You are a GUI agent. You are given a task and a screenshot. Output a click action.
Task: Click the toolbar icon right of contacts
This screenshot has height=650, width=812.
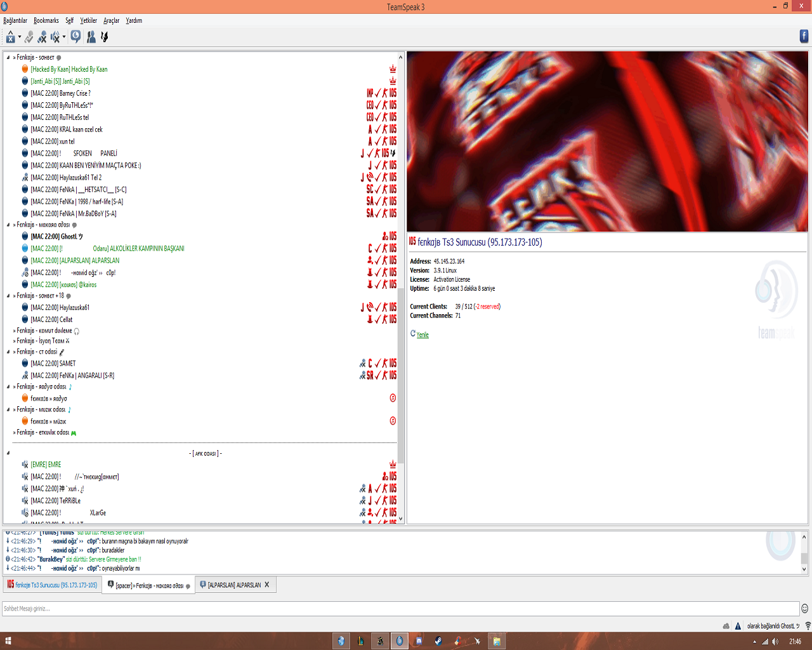(x=105, y=37)
